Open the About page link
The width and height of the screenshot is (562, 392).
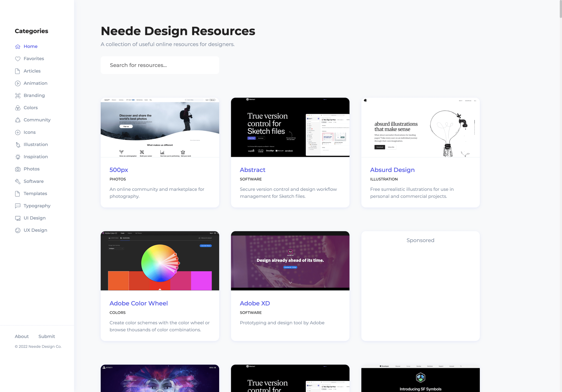(x=22, y=337)
